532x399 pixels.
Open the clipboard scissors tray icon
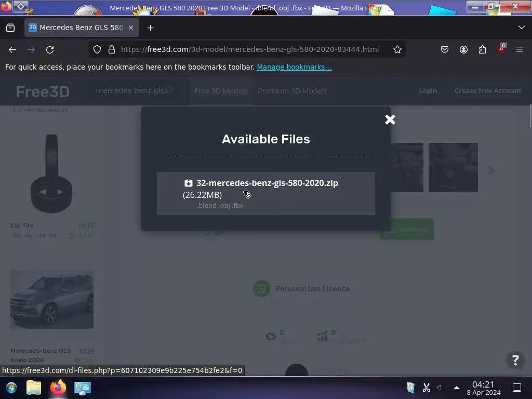[x=426, y=388]
